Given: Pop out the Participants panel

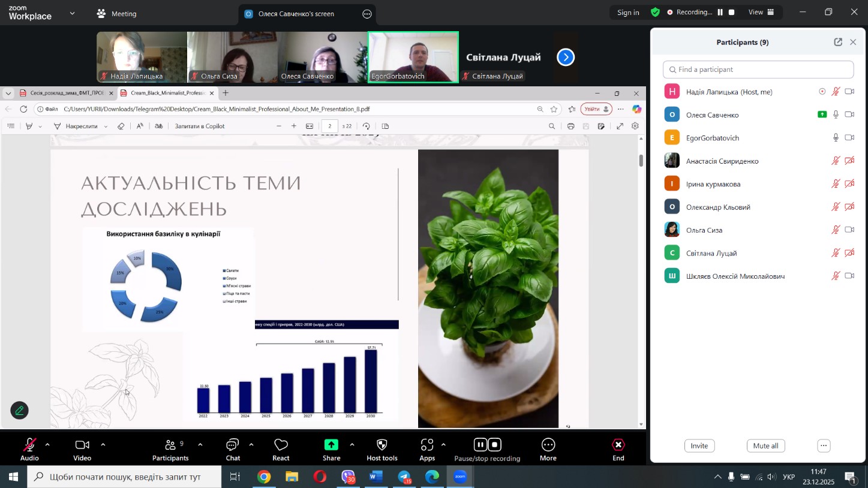Looking at the screenshot, I should (837, 42).
